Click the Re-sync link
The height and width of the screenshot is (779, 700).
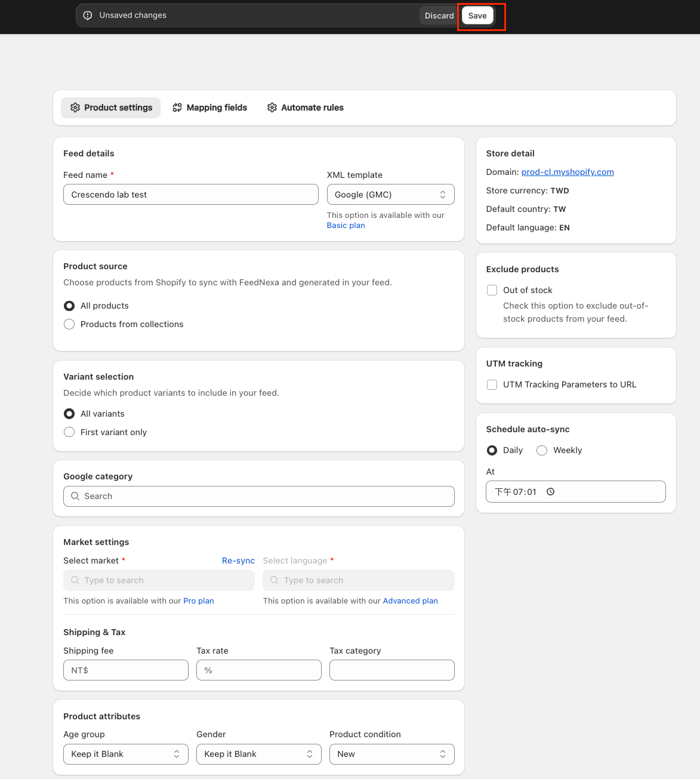click(238, 561)
